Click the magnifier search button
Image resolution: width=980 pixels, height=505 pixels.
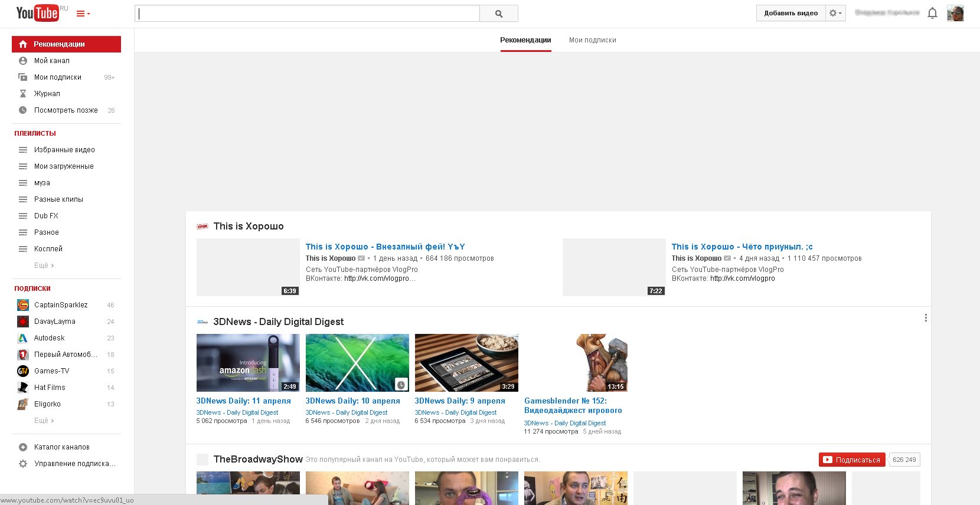click(499, 14)
